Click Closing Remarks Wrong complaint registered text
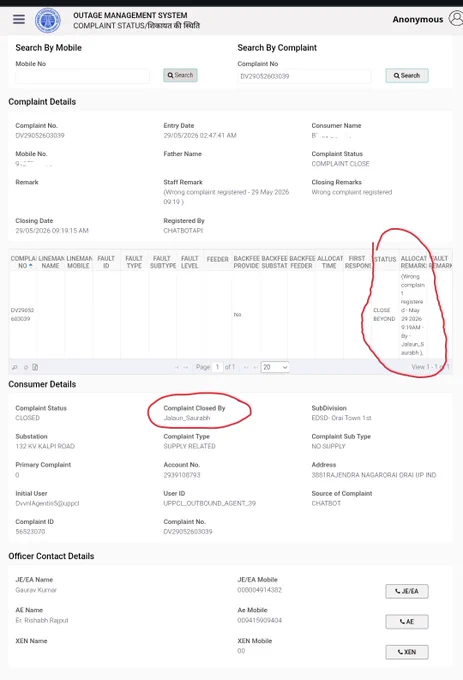This screenshot has width=463, height=680. [352, 192]
